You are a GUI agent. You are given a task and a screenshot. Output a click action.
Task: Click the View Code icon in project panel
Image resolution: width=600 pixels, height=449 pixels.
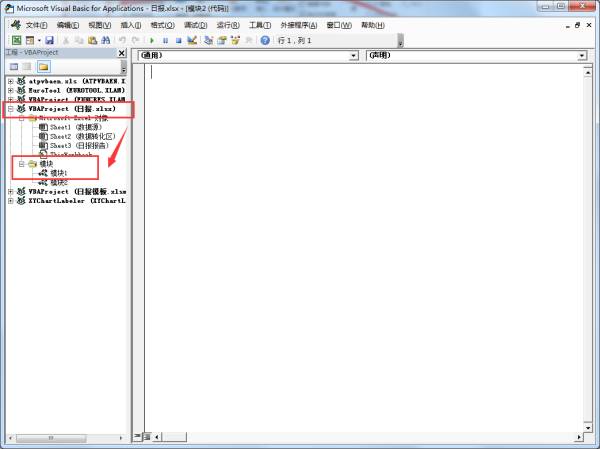(x=14, y=67)
